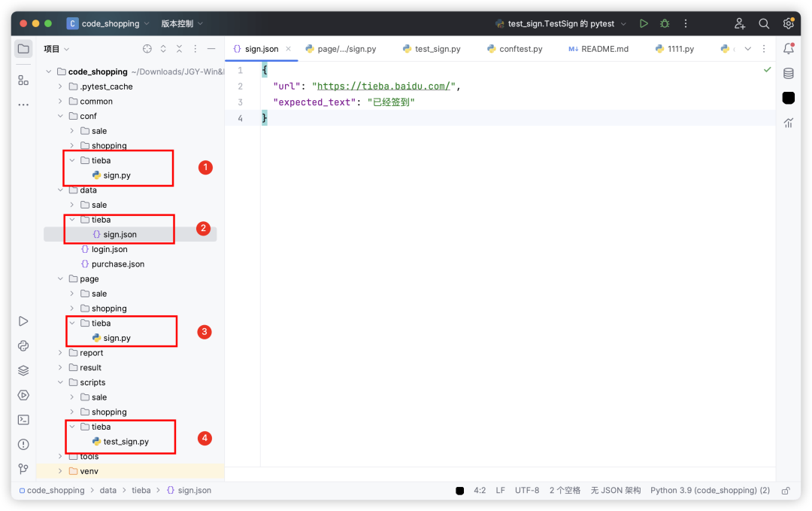Collapse all in project tree
812x511 pixels.
pyautogui.click(x=179, y=49)
